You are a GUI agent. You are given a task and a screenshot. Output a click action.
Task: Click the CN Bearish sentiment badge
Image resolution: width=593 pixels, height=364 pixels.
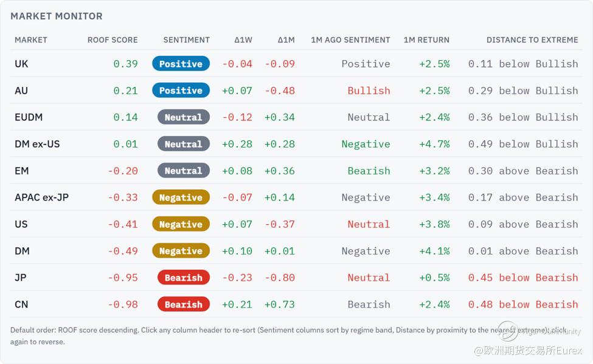pos(184,304)
